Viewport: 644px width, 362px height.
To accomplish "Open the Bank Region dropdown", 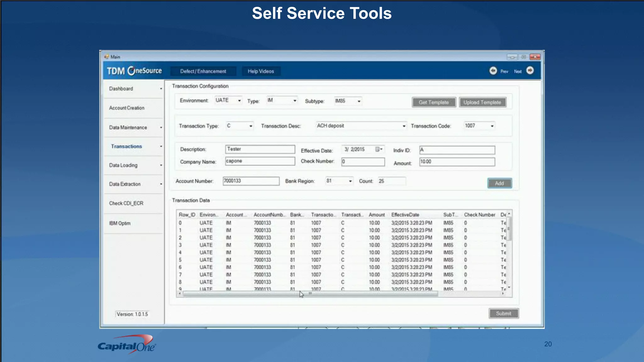I will [350, 181].
